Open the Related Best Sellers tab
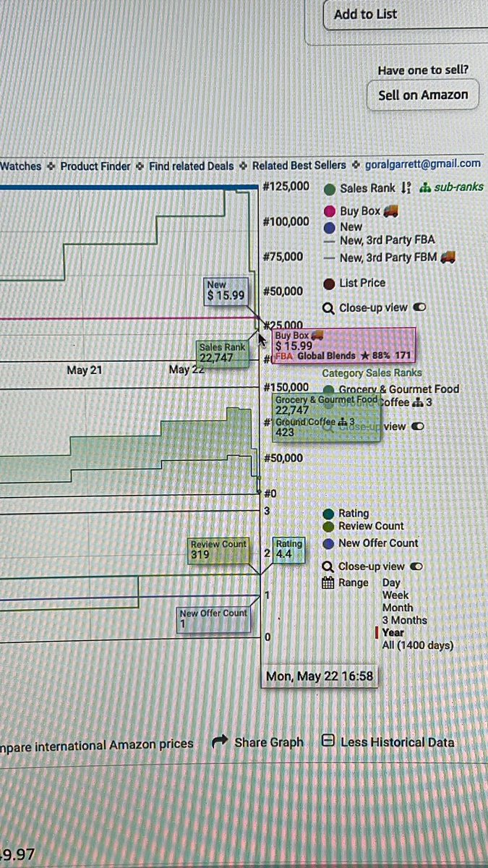Image resolution: width=488 pixels, height=868 pixels. pyautogui.click(x=299, y=166)
